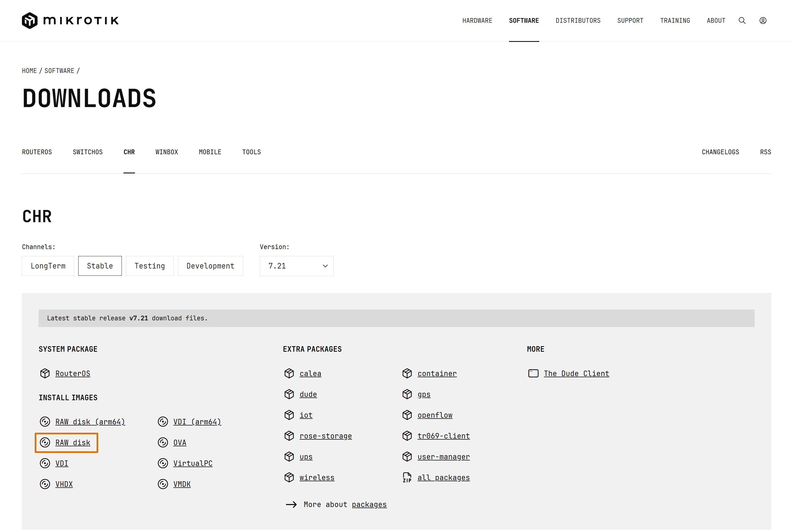Switch to the Development channel
Screen dimensions: 791x532
tap(210, 266)
